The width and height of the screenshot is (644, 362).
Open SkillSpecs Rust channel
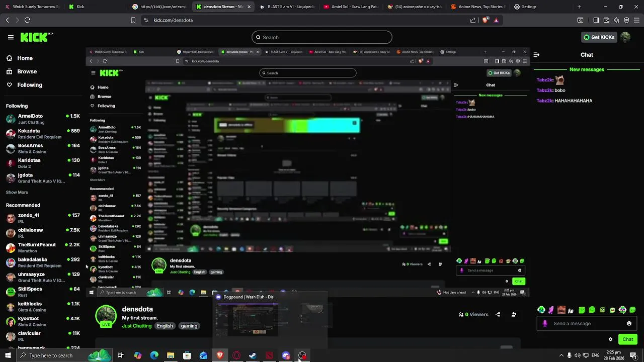[x=43, y=292]
